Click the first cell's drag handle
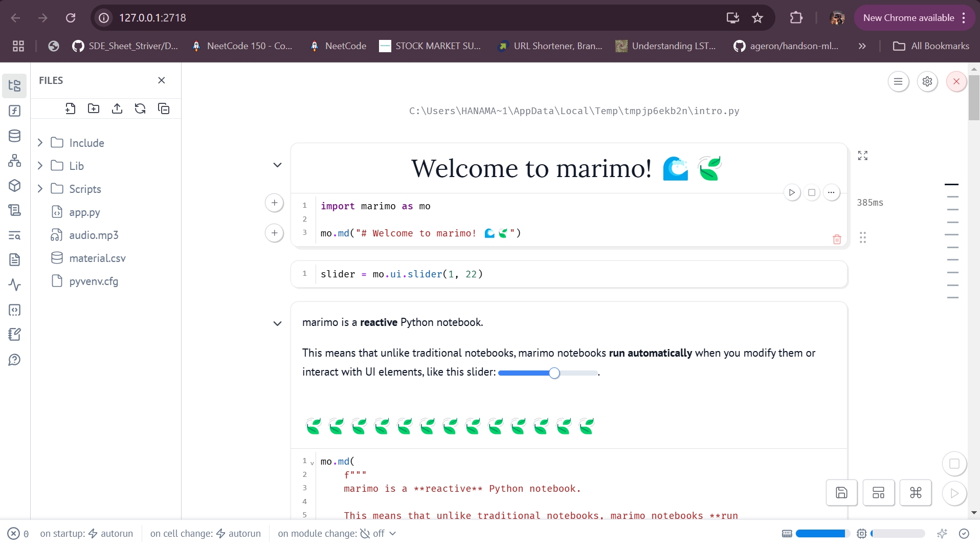The height and width of the screenshot is (546, 980). [x=863, y=237]
